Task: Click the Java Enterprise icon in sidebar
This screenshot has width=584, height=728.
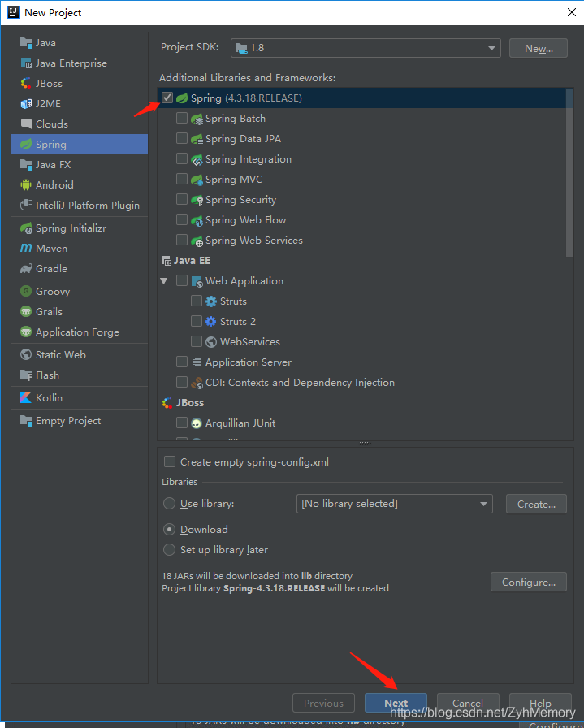Action: pyautogui.click(x=26, y=63)
